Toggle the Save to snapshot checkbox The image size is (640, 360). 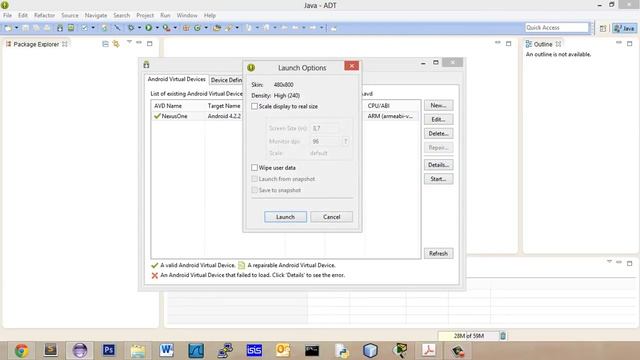tap(254, 190)
